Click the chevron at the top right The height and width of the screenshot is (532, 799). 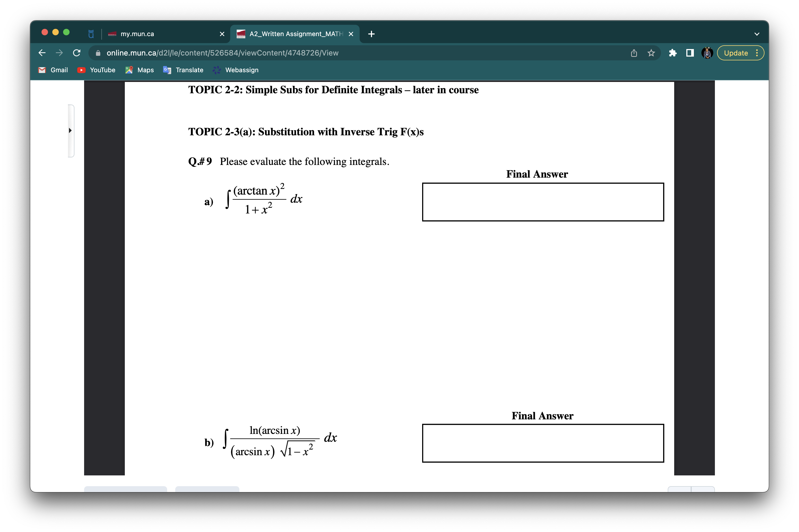[x=757, y=34]
